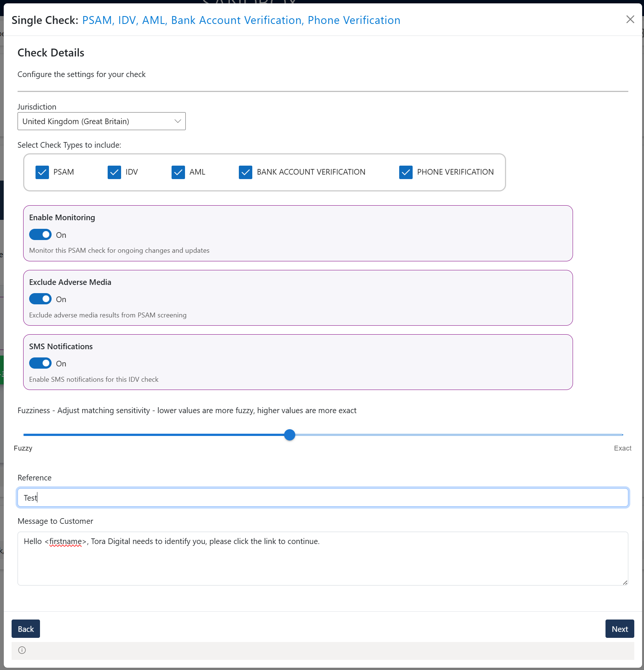Turn off the SMS Notifications switch
The image size is (644, 670).
[x=40, y=363]
